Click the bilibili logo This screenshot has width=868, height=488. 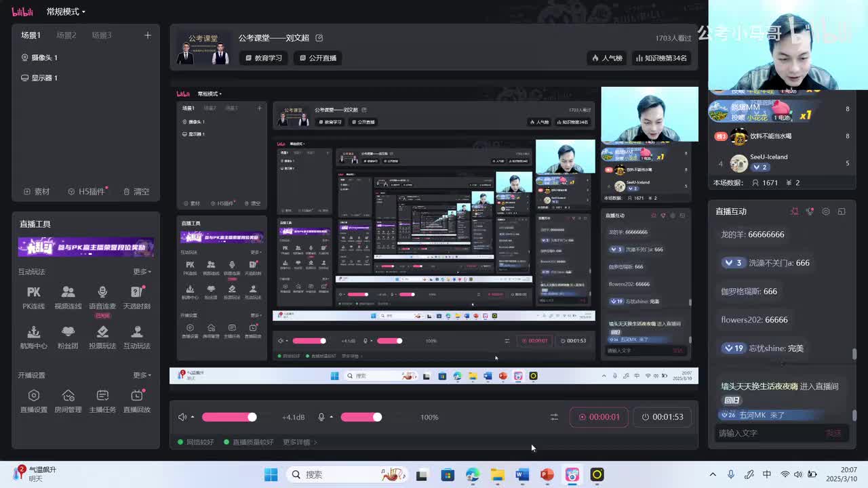pyautogui.click(x=22, y=12)
